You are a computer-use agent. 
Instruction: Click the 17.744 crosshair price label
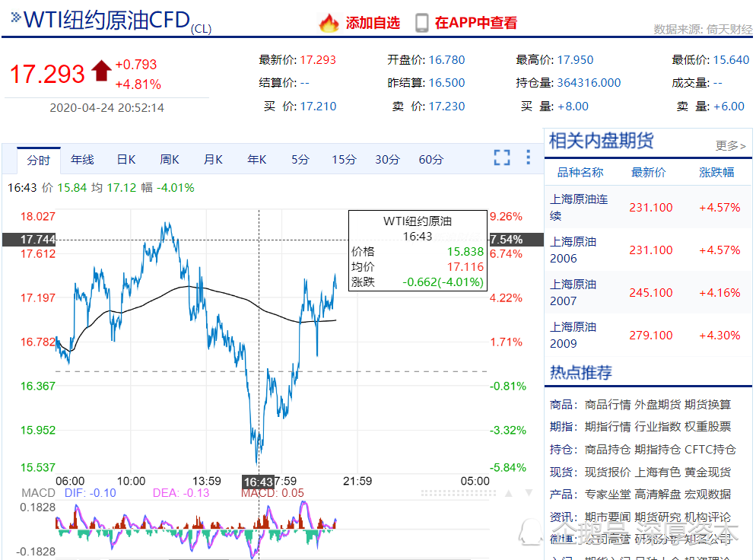tap(29, 239)
